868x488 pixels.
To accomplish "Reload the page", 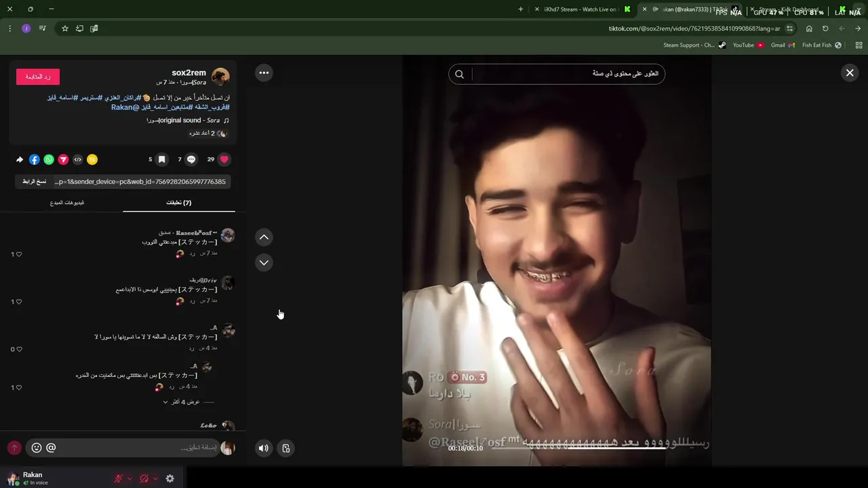I will click(x=825, y=28).
